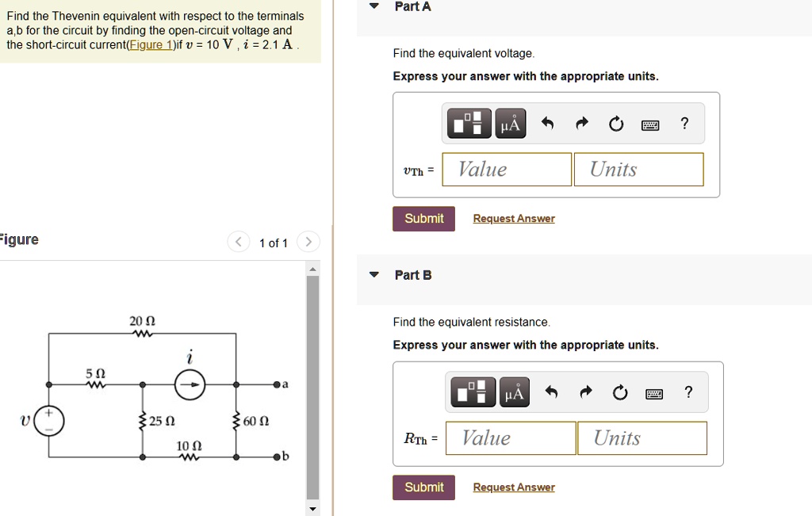Collapse the Part A section
Image resolution: width=812 pixels, height=516 pixels.
coord(373,6)
